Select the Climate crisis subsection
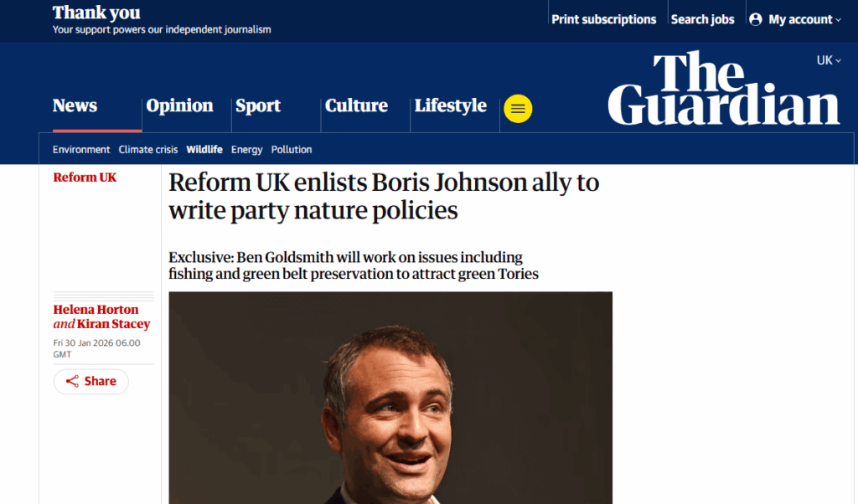The height and width of the screenshot is (504, 858). pos(148,150)
